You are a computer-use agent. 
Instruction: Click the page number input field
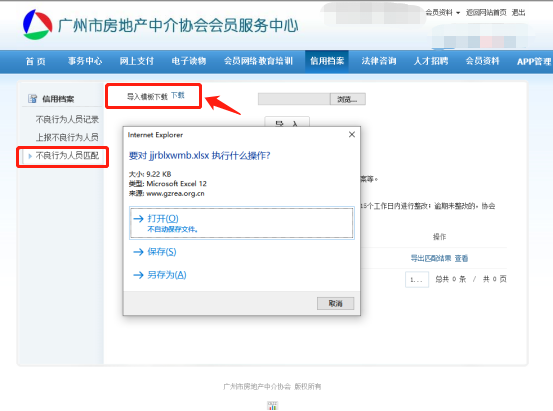click(417, 279)
